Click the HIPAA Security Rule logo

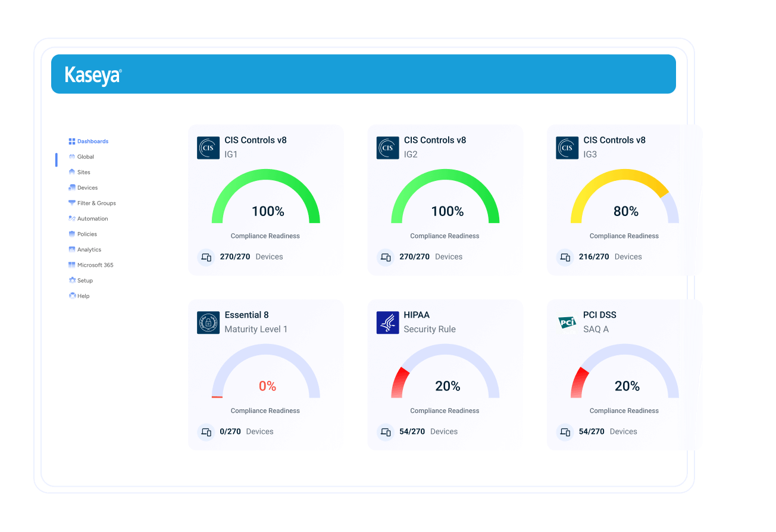pos(387,323)
